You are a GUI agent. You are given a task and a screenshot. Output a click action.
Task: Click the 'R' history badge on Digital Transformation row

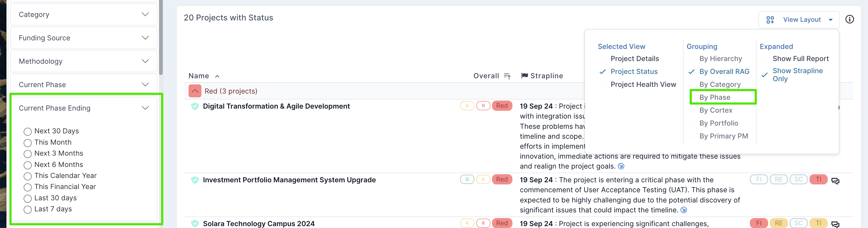click(x=483, y=106)
